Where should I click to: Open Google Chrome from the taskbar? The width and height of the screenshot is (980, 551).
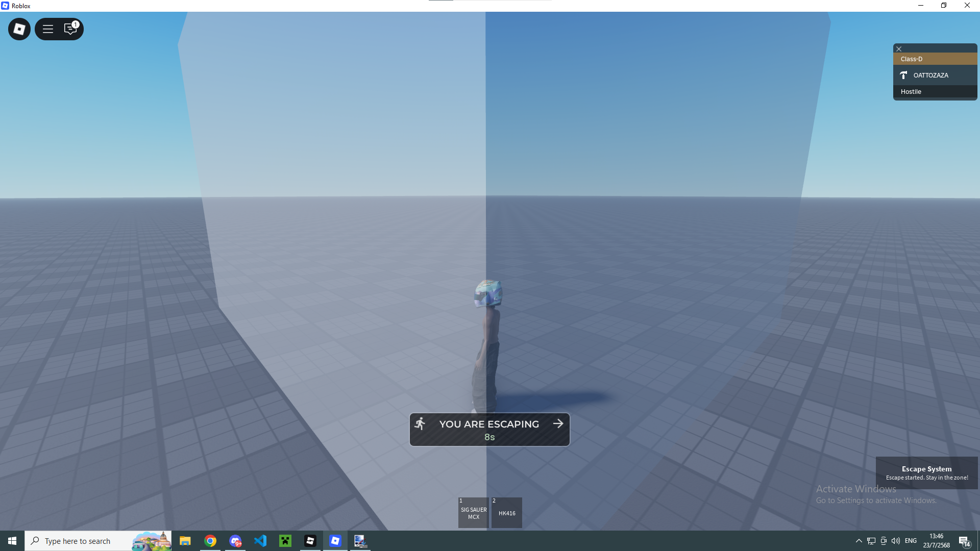[210, 541]
